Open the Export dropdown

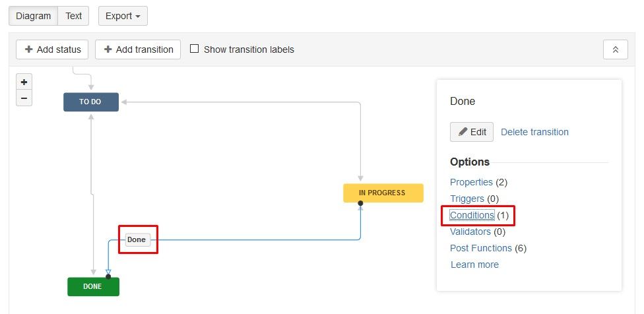click(x=123, y=16)
